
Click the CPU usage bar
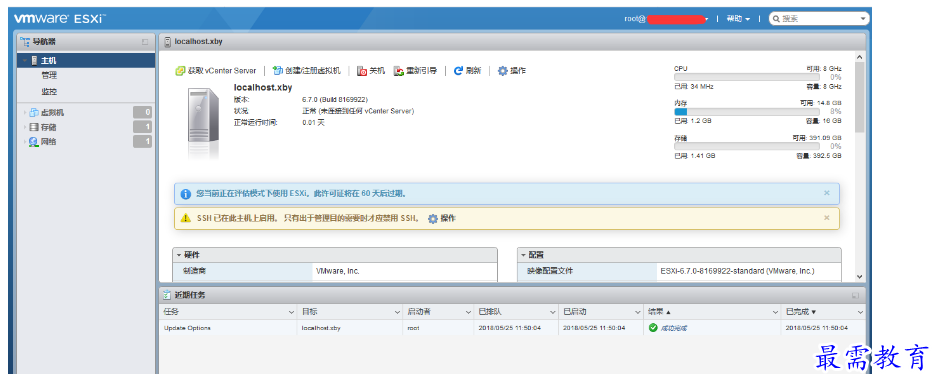[x=746, y=77]
